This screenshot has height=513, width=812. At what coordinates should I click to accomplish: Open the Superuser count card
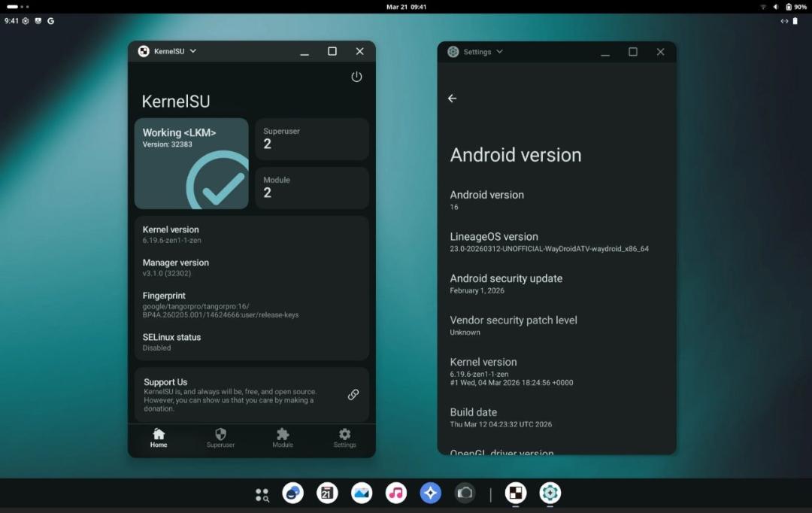(x=312, y=139)
